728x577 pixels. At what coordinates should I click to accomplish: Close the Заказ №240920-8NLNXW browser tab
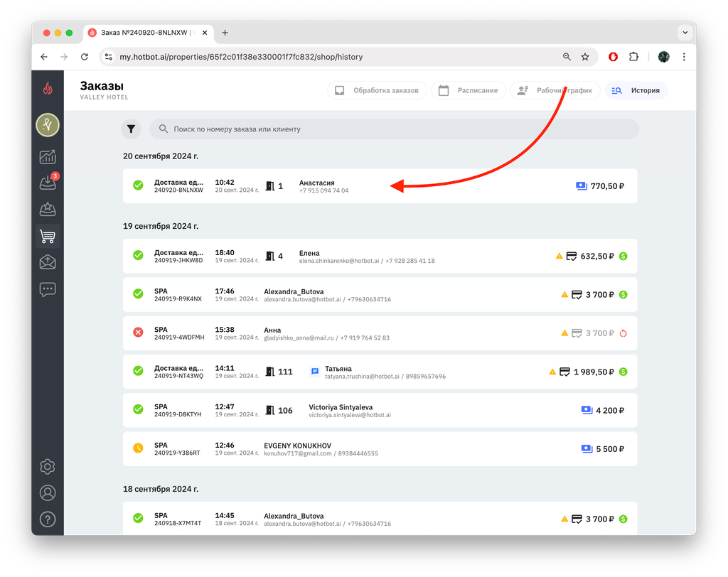(205, 33)
